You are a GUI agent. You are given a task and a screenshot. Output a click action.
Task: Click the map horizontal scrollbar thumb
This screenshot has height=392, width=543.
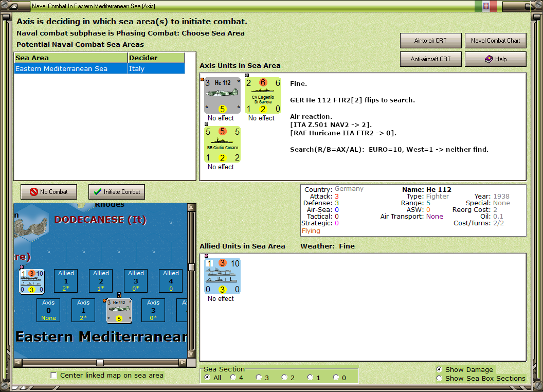pos(100,363)
